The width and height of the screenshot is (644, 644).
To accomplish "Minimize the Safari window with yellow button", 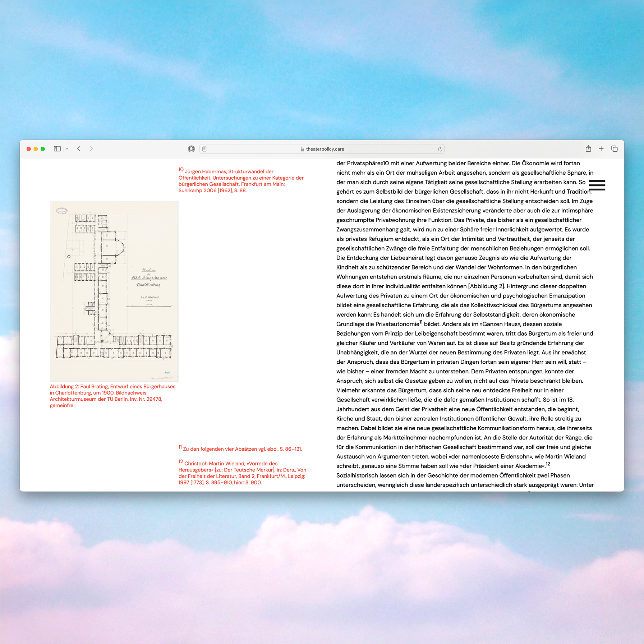I will 36,149.
